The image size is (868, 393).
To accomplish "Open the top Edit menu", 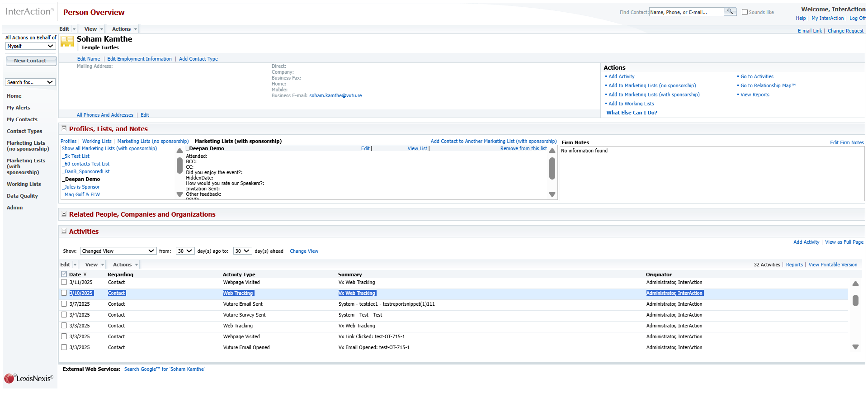I will pos(67,29).
